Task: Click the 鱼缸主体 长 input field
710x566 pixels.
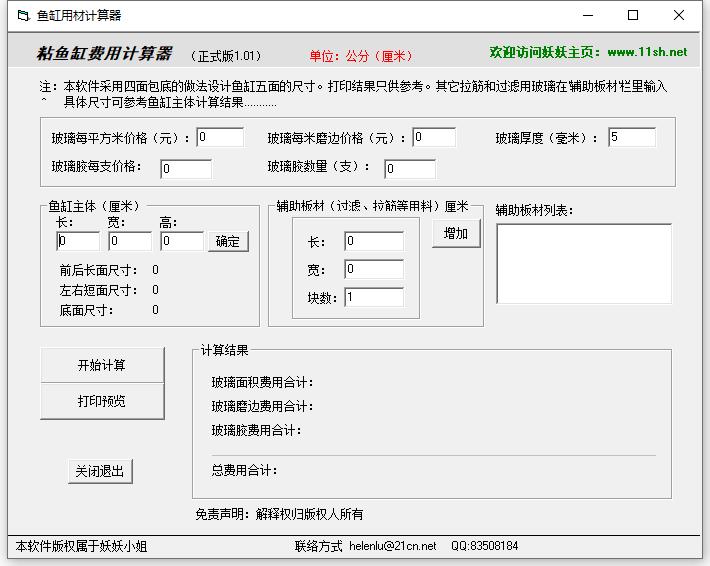Action: click(78, 241)
